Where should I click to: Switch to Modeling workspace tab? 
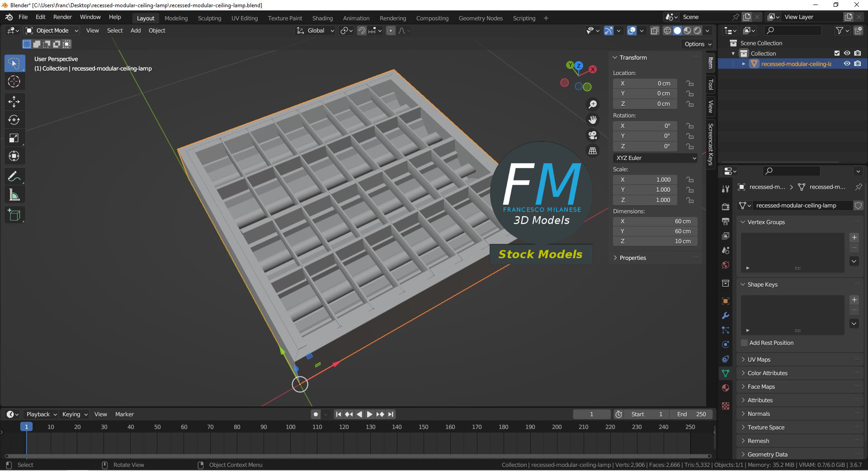(x=176, y=19)
